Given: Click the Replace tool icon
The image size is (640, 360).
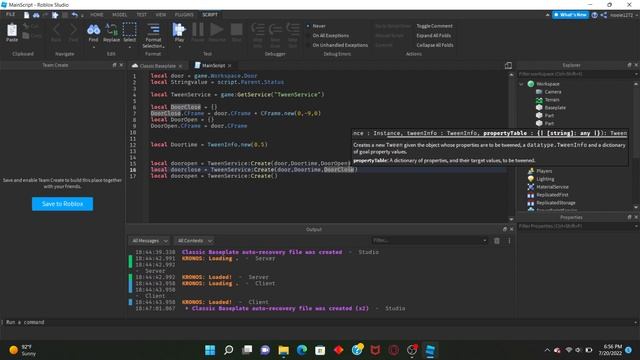Looking at the screenshot, I should (x=111, y=30).
